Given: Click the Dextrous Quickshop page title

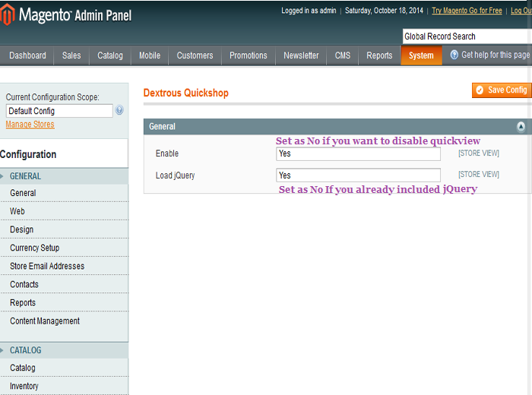Looking at the screenshot, I should (186, 93).
